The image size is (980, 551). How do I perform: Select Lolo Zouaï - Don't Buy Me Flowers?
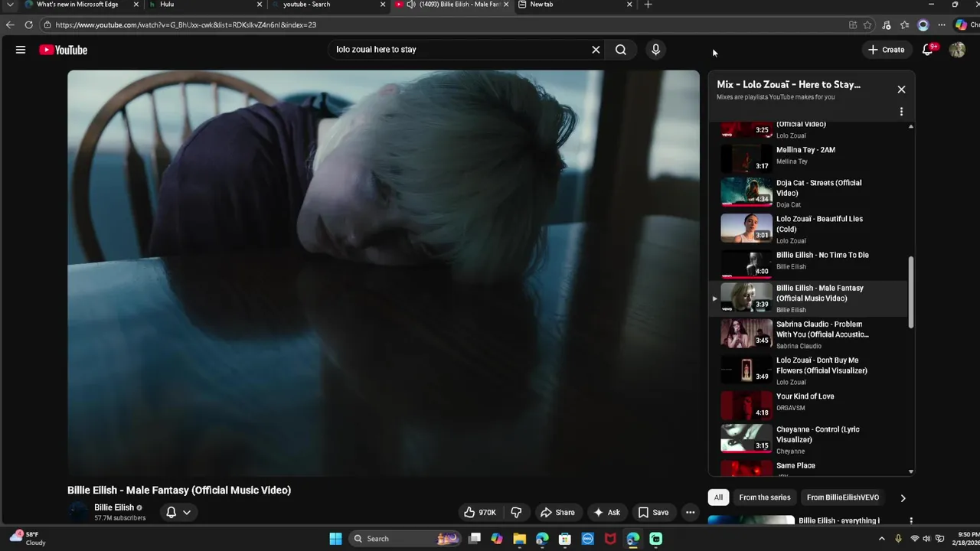[808, 370]
